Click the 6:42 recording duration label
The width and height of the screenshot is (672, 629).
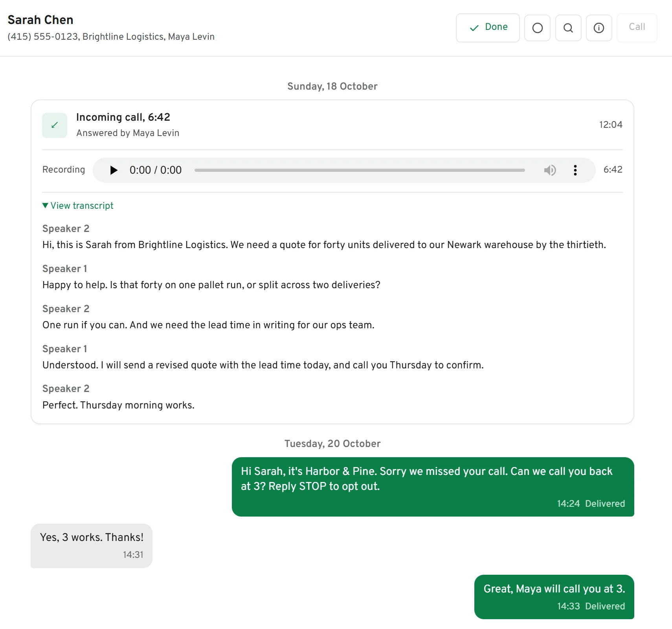pyautogui.click(x=613, y=169)
